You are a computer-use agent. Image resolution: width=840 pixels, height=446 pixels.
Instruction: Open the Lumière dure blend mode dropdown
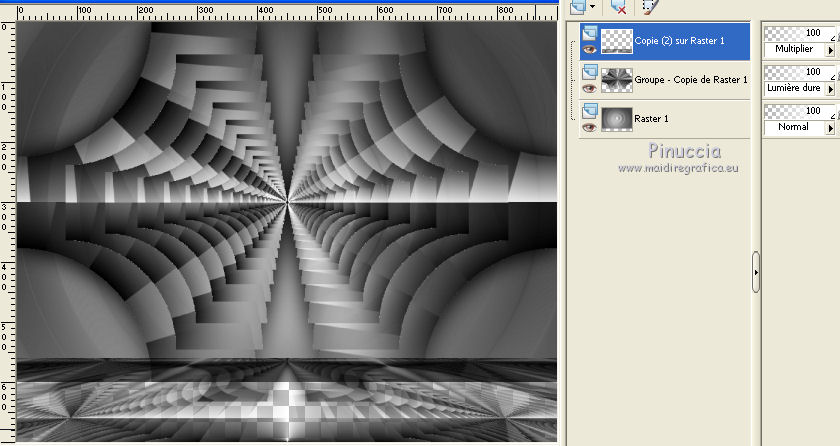[830, 89]
